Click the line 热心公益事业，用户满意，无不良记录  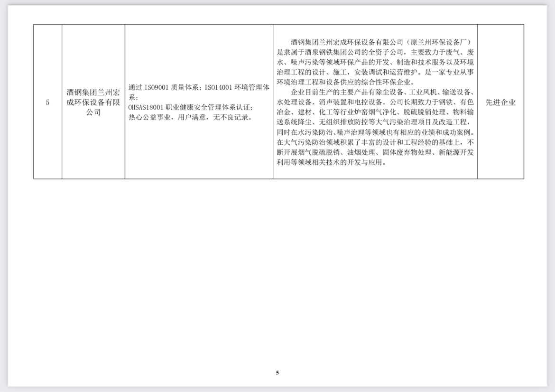tap(190, 117)
